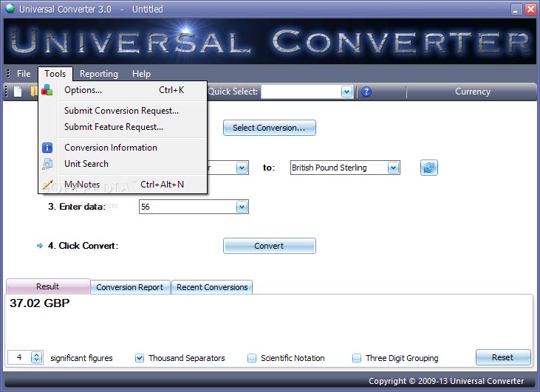Viewport: 540px width, 392px height.
Task: Click the globe application icon in title bar
Action: tap(10, 8)
